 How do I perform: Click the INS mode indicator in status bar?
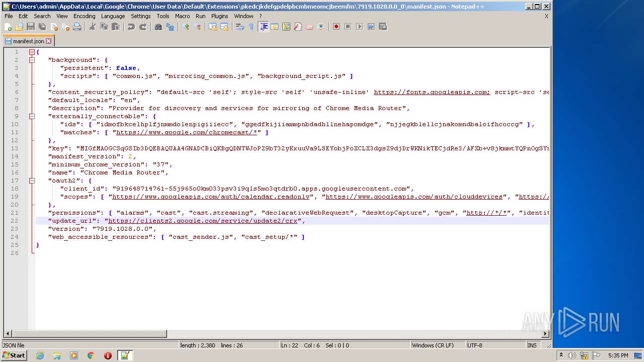click(x=532, y=345)
